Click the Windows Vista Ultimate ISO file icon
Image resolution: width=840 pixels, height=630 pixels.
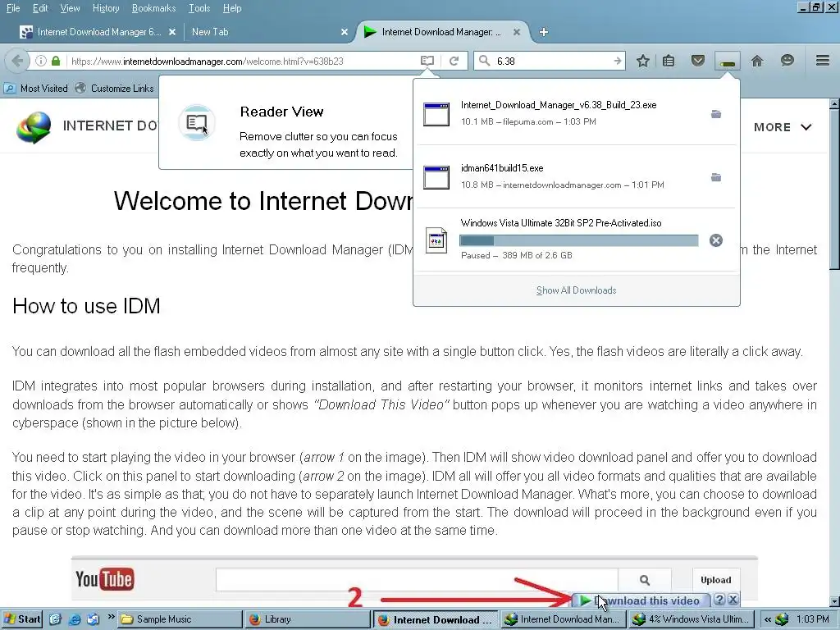[x=436, y=240]
